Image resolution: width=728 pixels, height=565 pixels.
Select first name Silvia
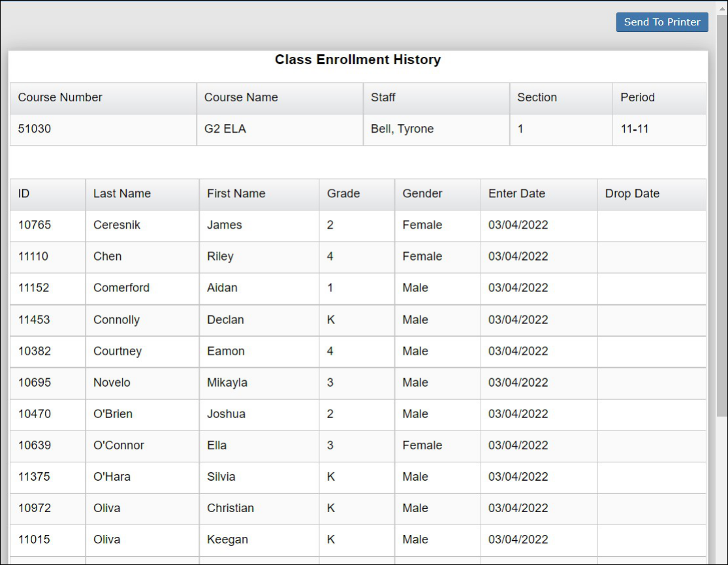tap(221, 477)
